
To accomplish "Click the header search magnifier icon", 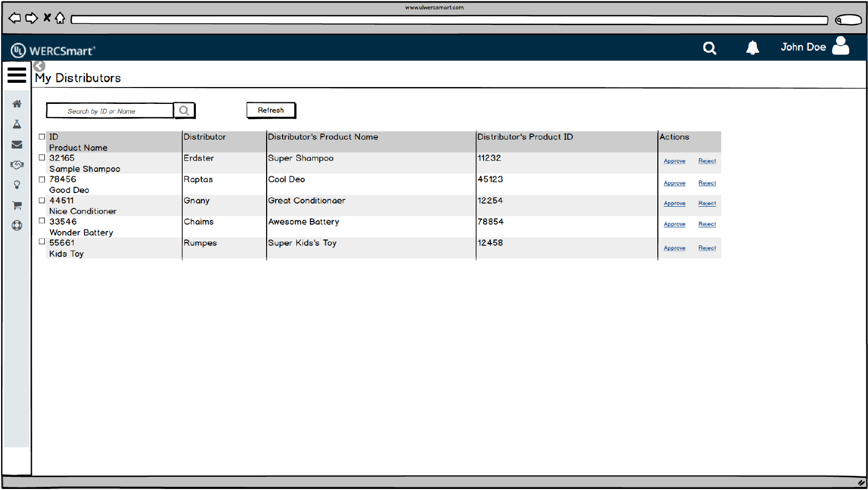I will [x=710, y=49].
